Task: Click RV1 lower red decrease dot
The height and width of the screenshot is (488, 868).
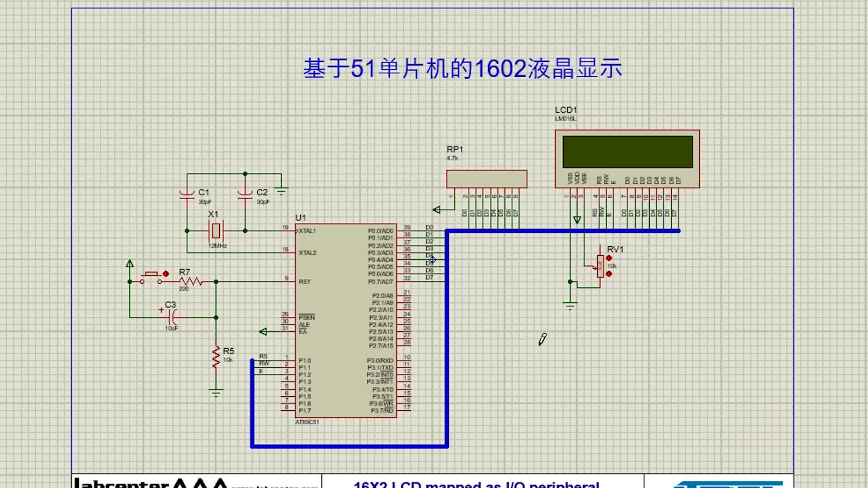Action: (609, 274)
